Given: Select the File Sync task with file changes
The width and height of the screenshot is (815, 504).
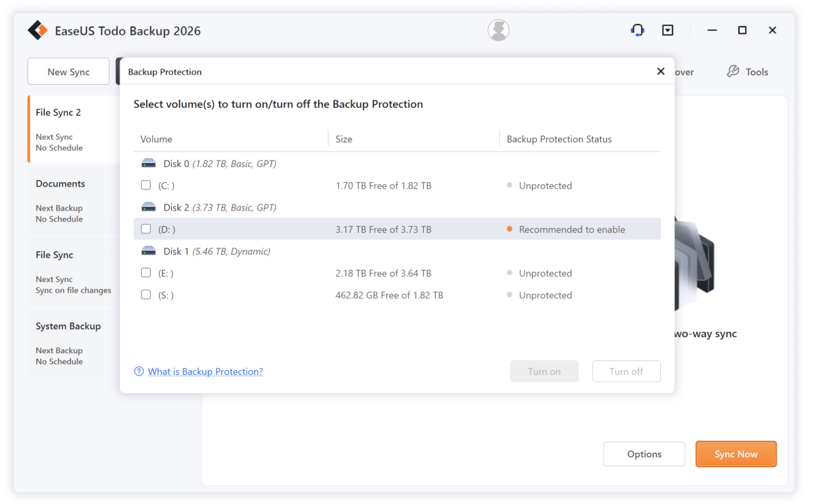Looking at the screenshot, I should 74,272.
